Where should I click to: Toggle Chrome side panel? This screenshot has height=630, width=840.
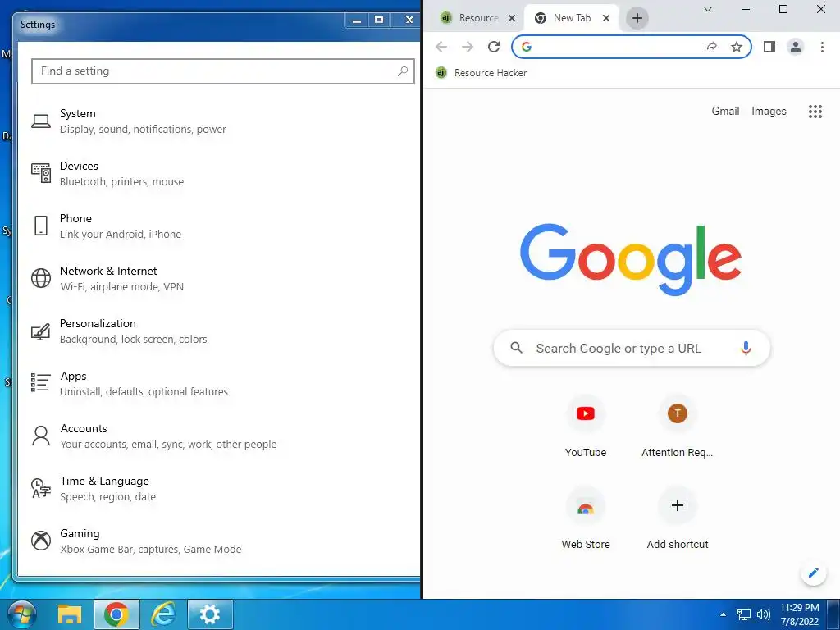[x=769, y=47]
